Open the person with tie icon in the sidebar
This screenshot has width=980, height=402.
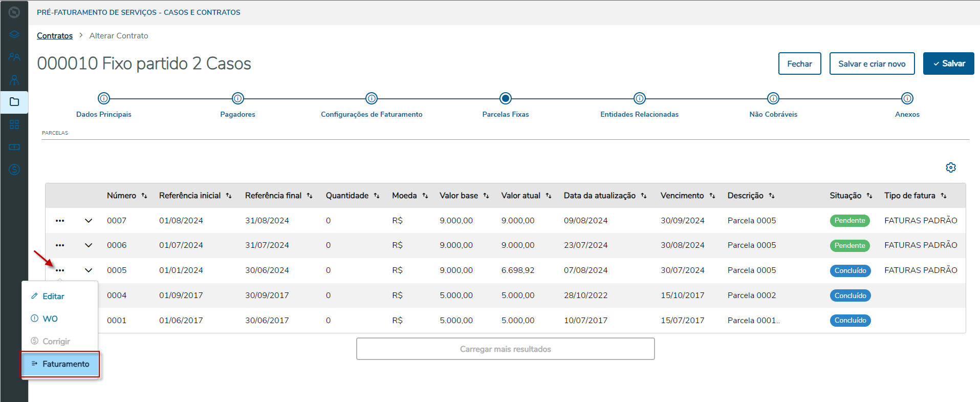pos(14,80)
